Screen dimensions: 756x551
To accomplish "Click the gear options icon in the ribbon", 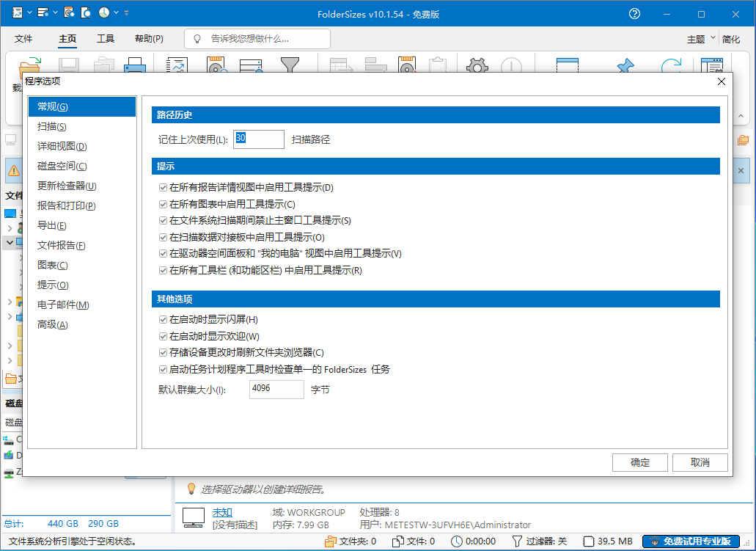I will pyautogui.click(x=477, y=65).
